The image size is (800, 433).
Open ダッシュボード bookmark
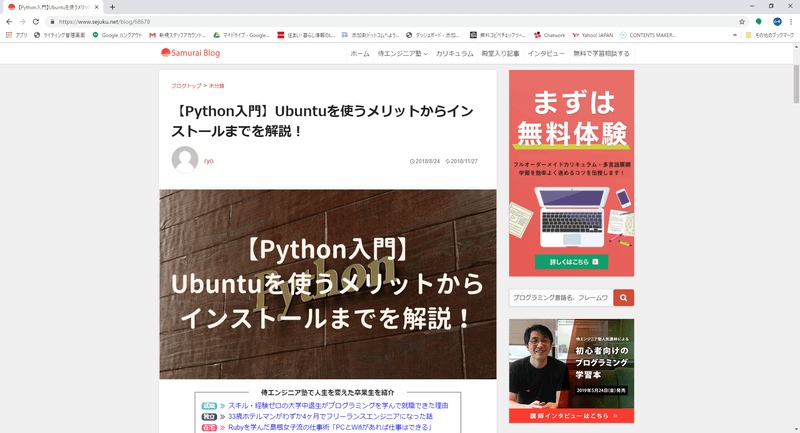point(433,35)
